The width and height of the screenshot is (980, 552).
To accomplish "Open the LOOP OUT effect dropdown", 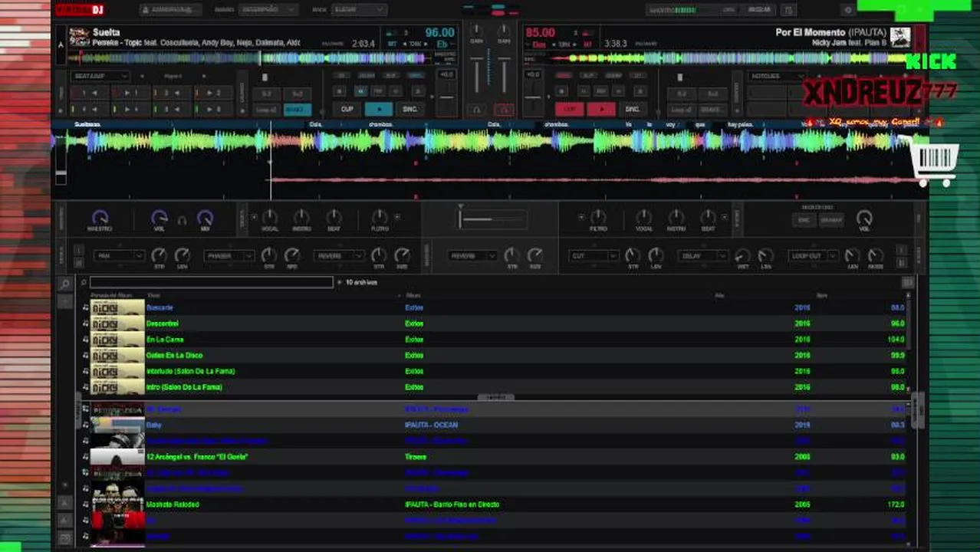I will coord(812,256).
